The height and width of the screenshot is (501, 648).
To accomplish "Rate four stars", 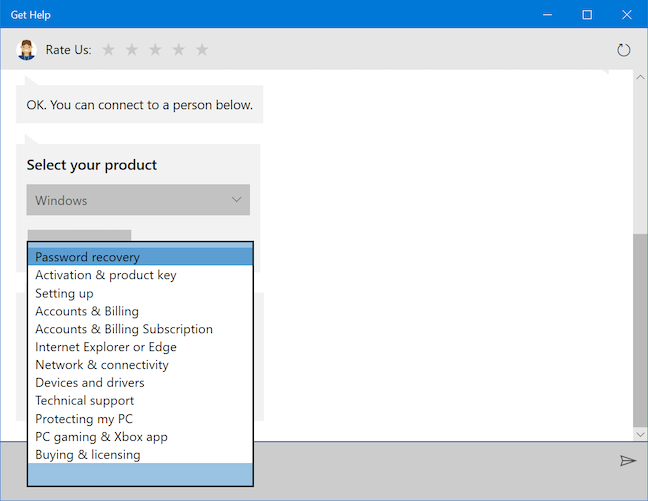I will point(179,50).
